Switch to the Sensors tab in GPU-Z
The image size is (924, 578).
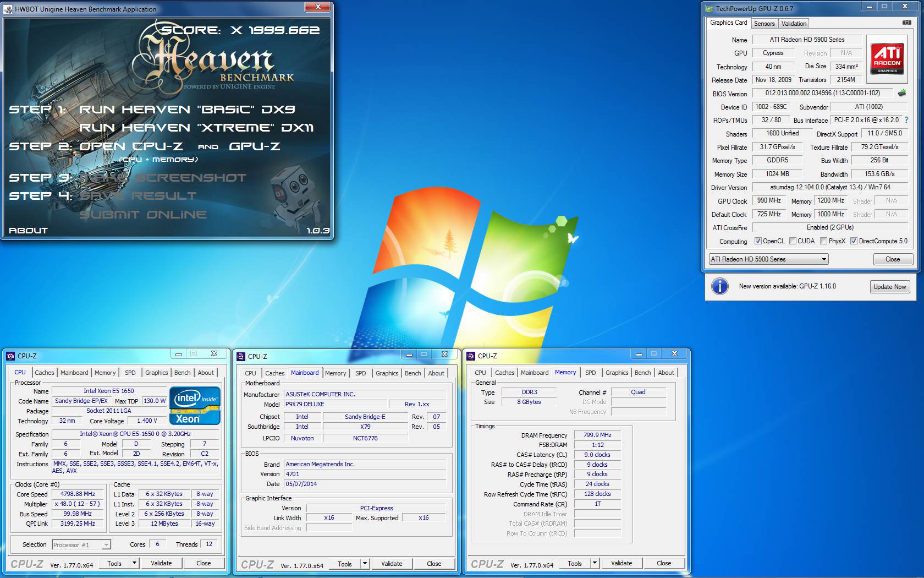[x=764, y=24]
